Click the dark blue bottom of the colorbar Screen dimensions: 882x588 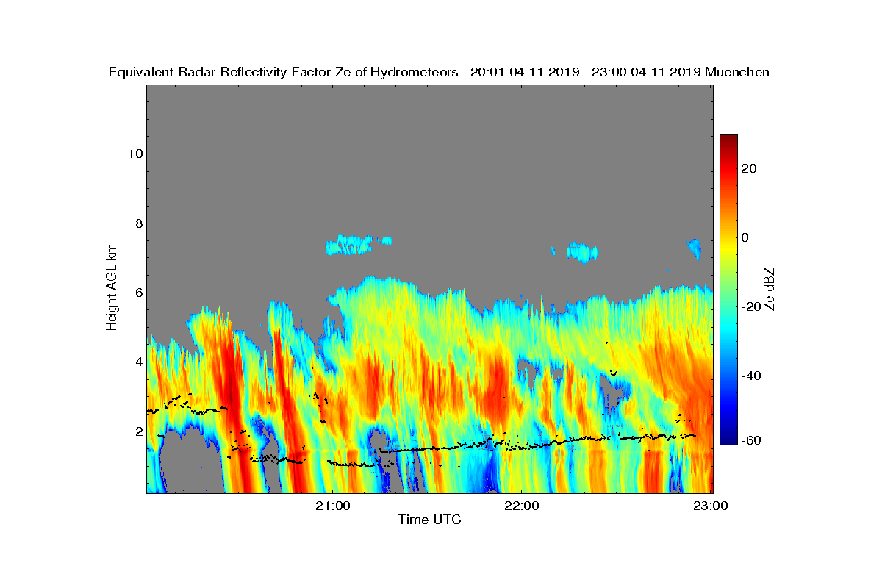coord(728,439)
